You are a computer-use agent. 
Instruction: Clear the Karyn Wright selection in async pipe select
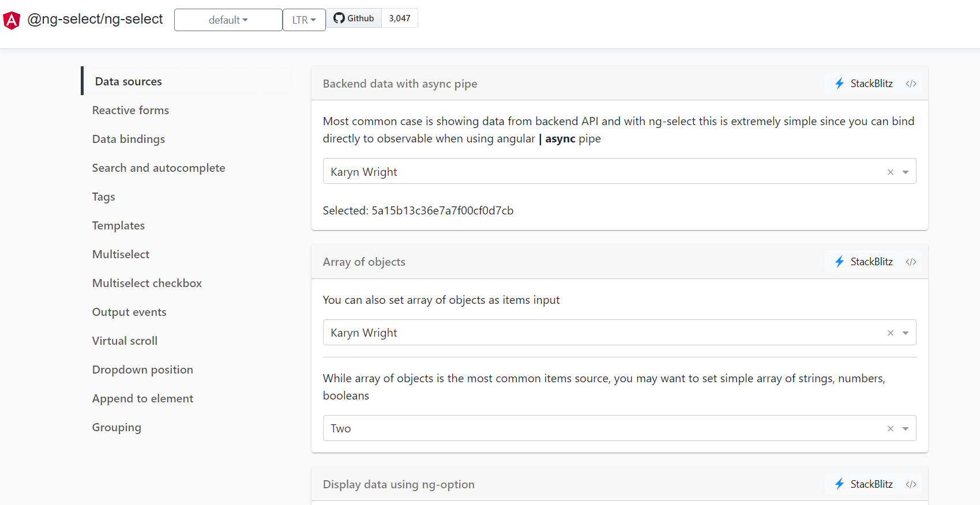pos(890,172)
